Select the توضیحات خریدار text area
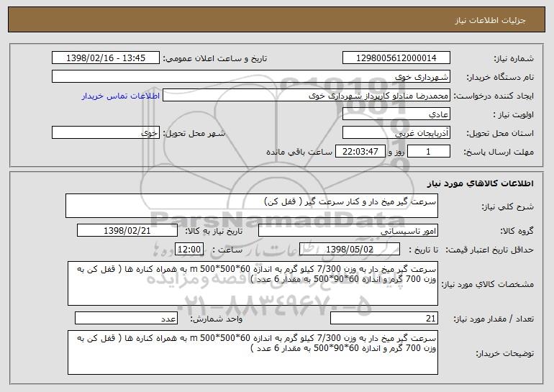This screenshot has width=554, height=392. click(253, 352)
